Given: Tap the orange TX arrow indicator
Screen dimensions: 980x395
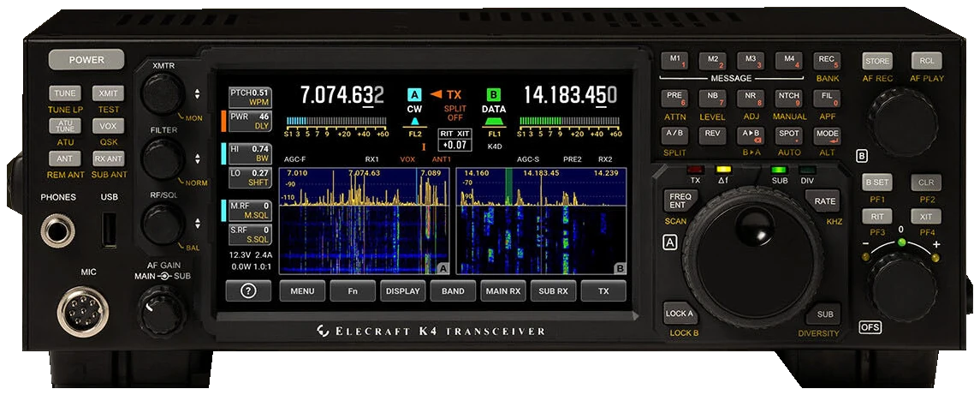Looking at the screenshot, I should tap(436, 94).
